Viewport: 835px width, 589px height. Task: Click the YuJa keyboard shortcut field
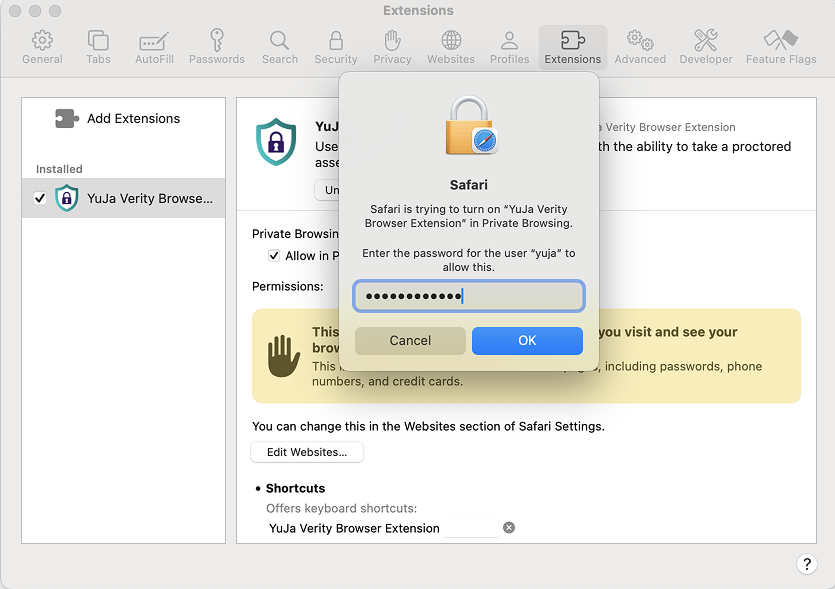click(x=471, y=528)
